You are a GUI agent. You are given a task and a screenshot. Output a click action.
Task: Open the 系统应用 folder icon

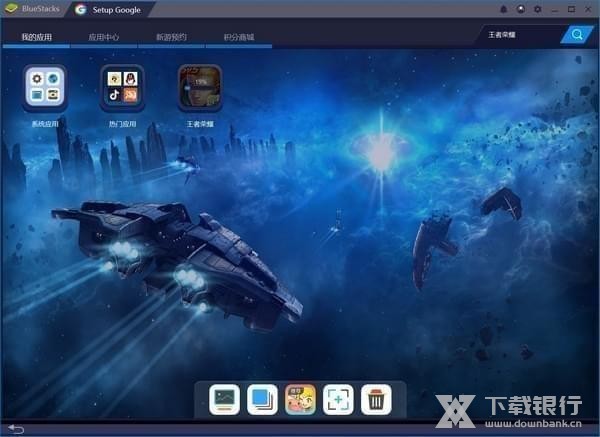45,88
